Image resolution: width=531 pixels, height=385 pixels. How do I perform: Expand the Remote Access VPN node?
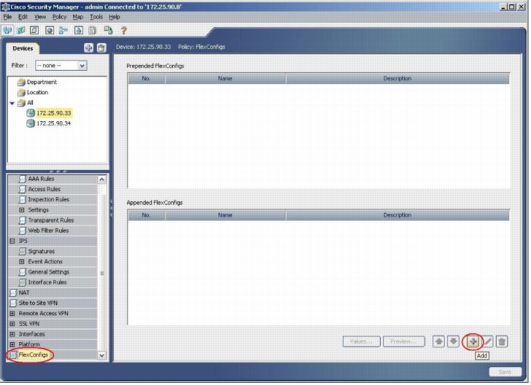pyautogui.click(x=13, y=314)
